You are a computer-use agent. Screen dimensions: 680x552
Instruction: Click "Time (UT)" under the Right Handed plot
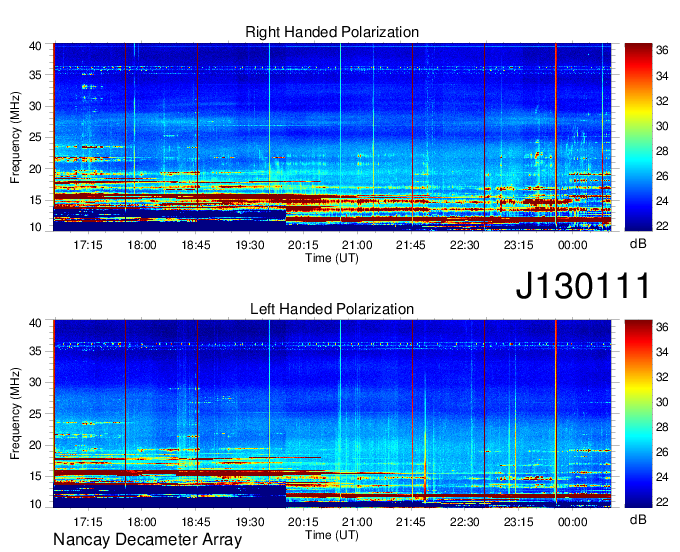click(x=332, y=258)
